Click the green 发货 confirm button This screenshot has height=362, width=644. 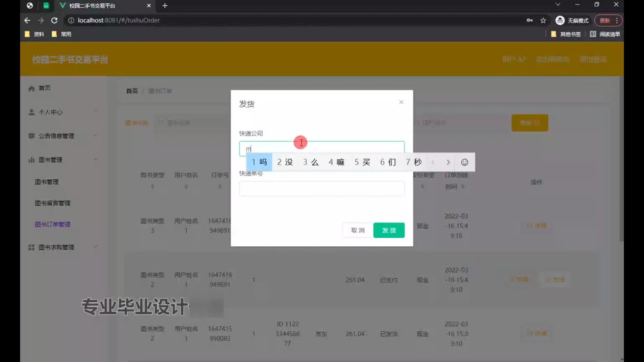tap(389, 230)
